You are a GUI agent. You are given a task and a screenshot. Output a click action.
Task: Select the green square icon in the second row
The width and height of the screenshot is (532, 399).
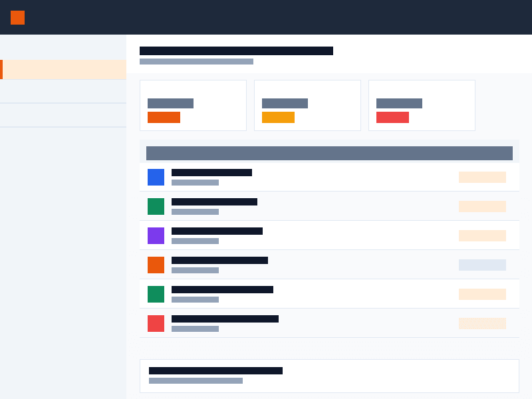(x=156, y=206)
